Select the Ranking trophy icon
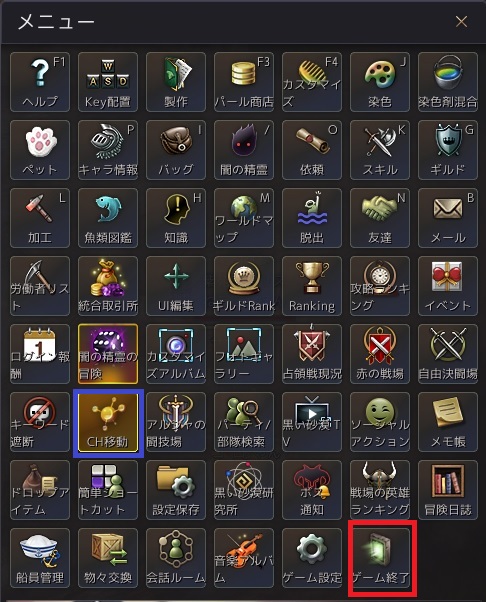This screenshot has height=602, width=486. (312, 286)
